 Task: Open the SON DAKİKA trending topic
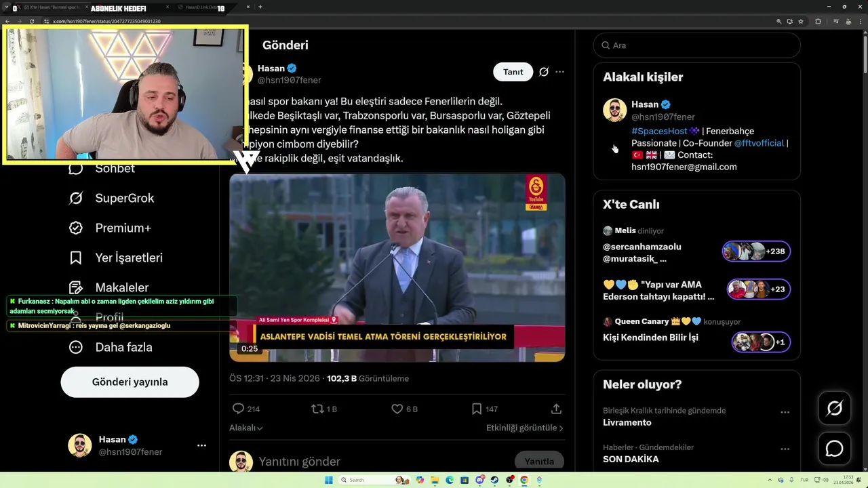point(631,459)
